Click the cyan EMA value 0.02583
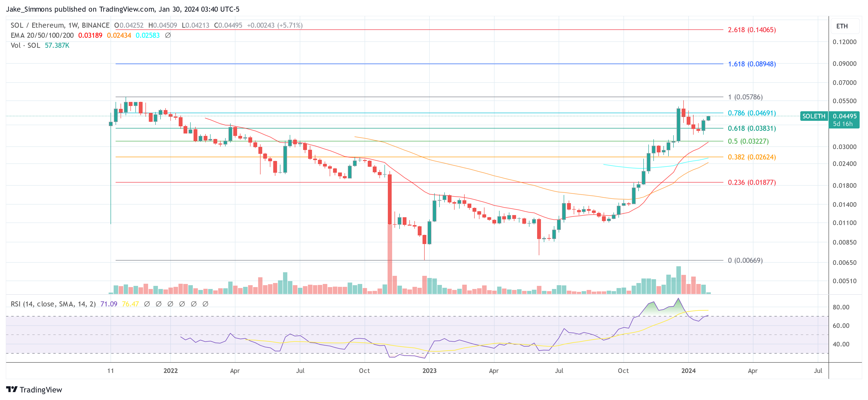Screen dimensions: 868x400 pyautogui.click(x=148, y=35)
